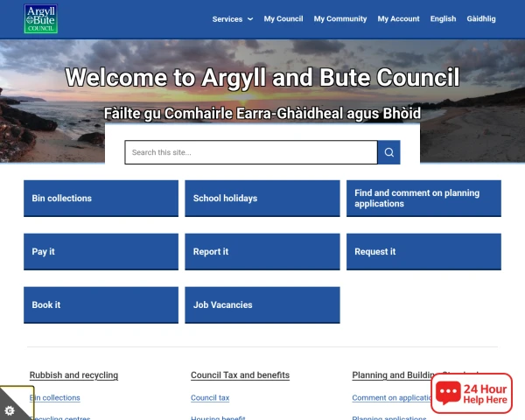
Task: Open the Job Vacancies tile
Action: tap(262, 304)
